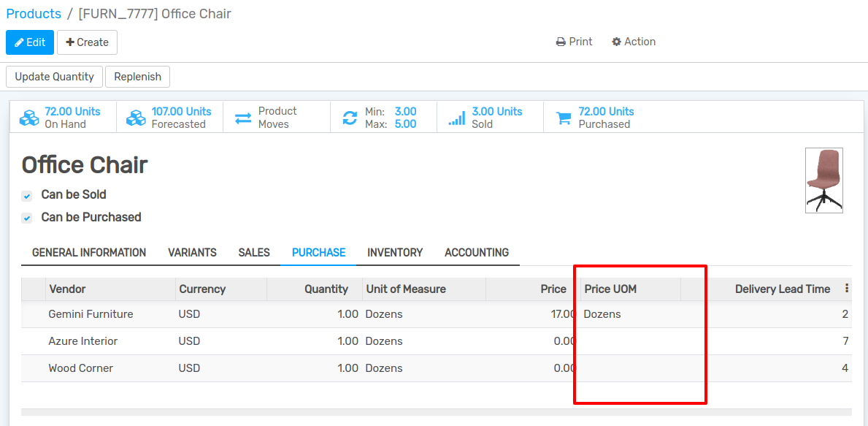Click the Purchased units shopping cart icon

[x=562, y=116]
